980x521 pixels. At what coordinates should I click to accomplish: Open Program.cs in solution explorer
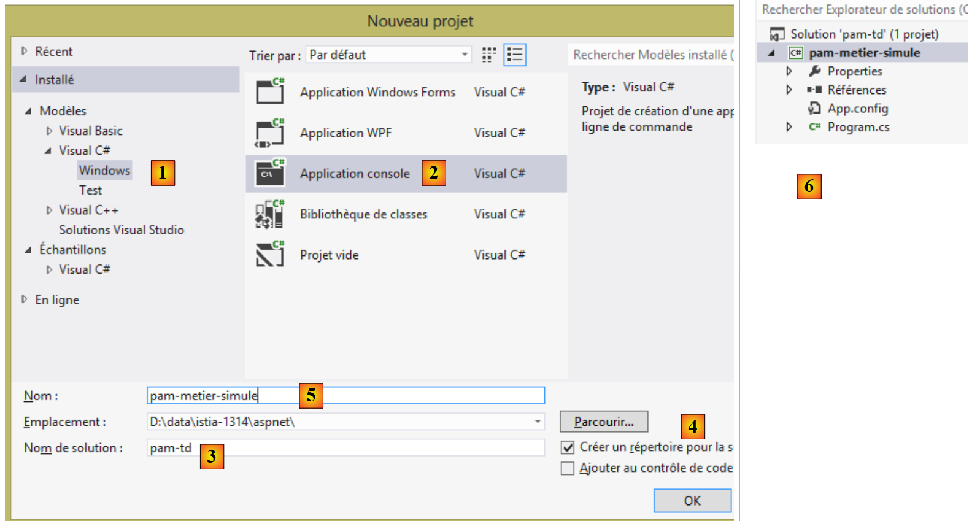pos(858,127)
